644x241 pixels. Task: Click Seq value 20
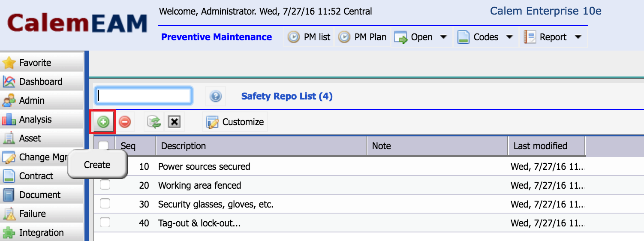(x=144, y=186)
